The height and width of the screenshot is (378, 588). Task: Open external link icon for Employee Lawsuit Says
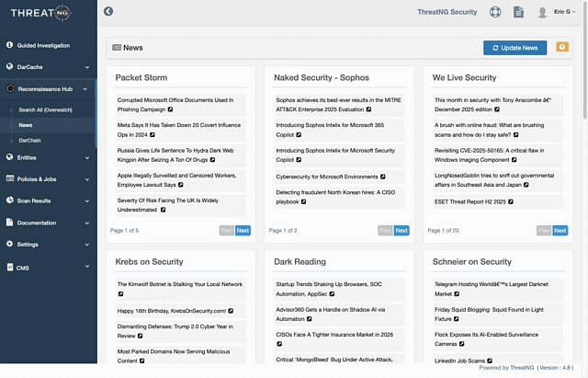click(181, 185)
